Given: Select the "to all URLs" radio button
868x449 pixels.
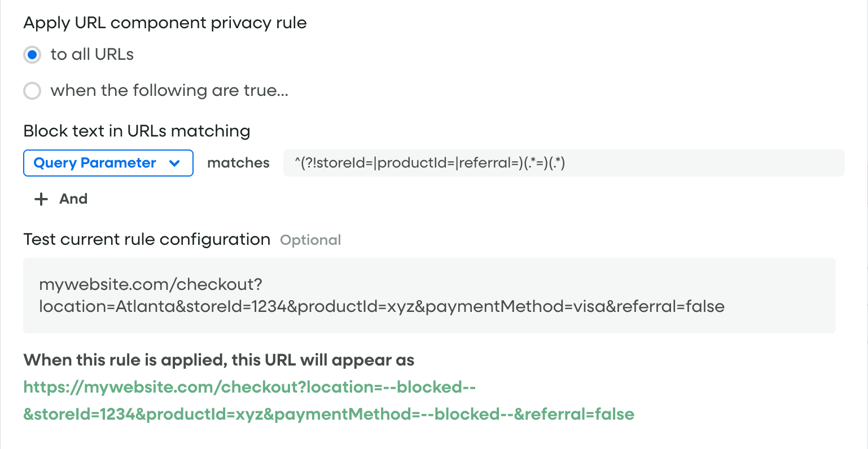Looking at the screenshot, I should point(32,55).
